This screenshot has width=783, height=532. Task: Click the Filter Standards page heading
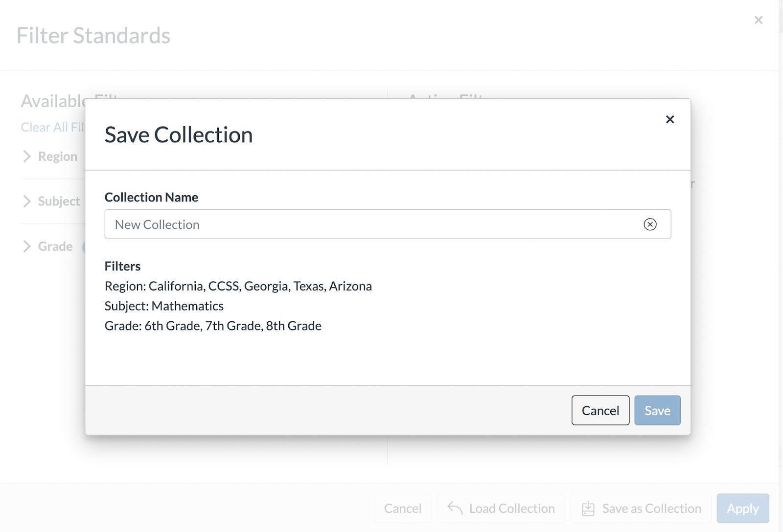click(93, 36)
